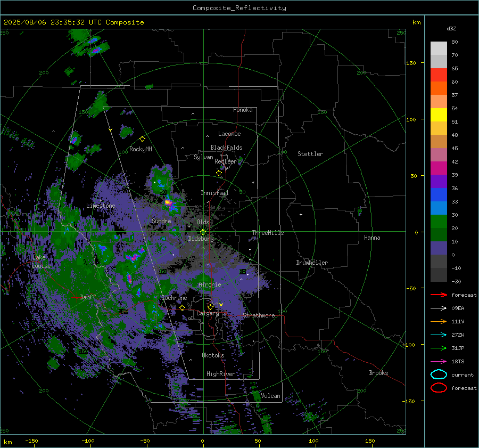Click the Hanna label on the map
Screen dimensions: 479x448
click(x=372, y=238)
